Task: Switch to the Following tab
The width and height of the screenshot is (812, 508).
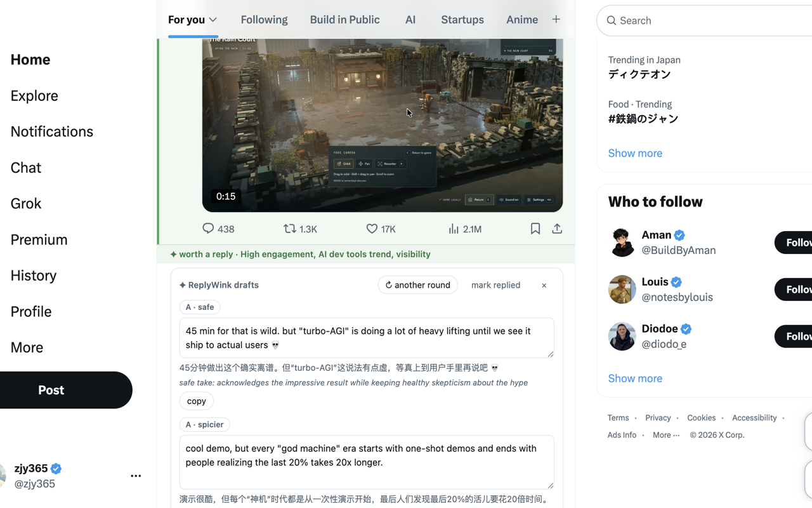Action: [264, 20]
